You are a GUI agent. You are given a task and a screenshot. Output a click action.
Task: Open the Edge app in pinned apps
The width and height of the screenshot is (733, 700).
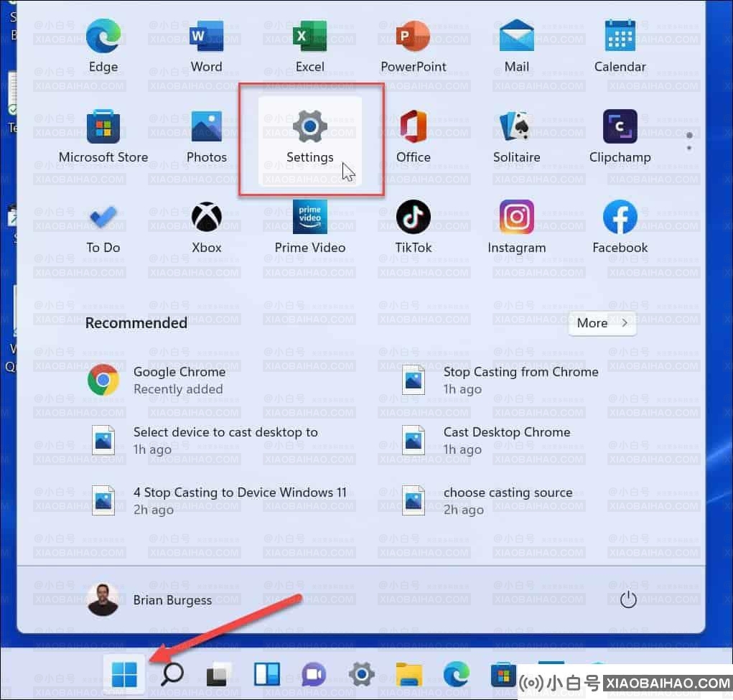click(103, 46)
